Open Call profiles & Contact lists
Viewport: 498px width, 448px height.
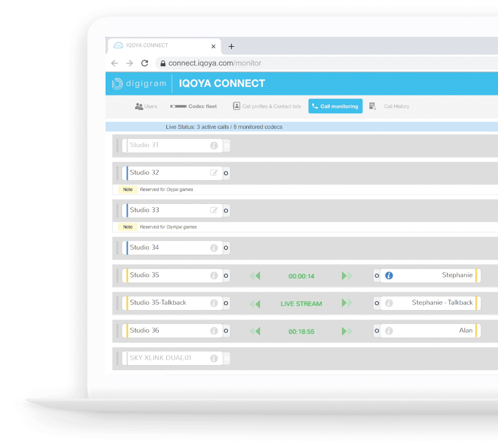pyautogui.click(x=267, y=106)
